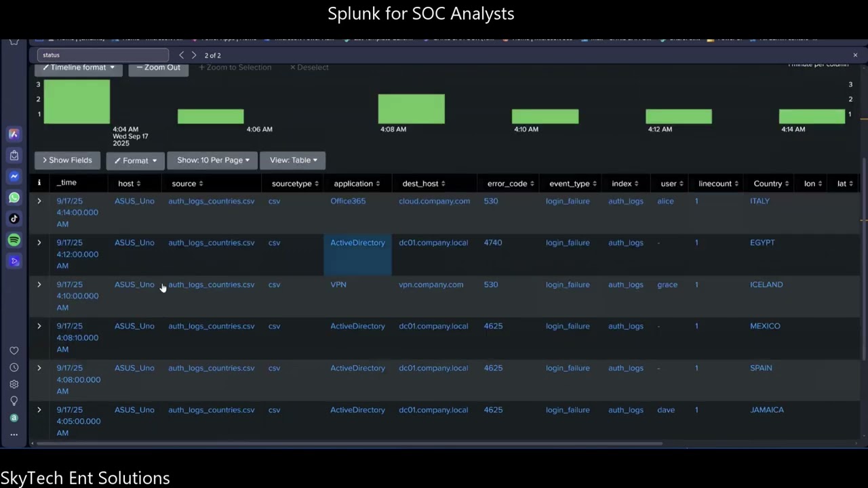Open WhatsApp in the browser sidebar
The image size is (868, 488).
(14, 197)
